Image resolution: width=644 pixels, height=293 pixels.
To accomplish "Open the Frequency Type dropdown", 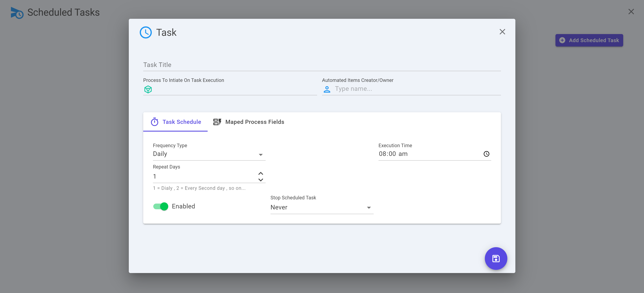I will (x=209, y=154).
